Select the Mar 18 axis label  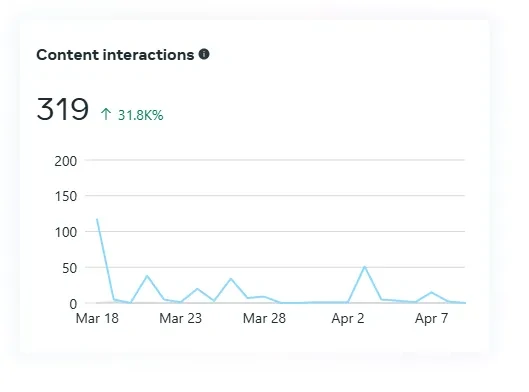point(97,318)
